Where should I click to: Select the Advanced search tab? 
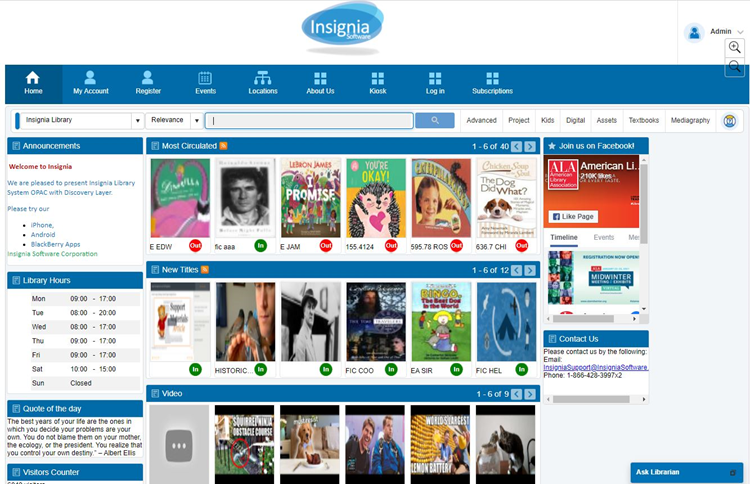tap(481, 120)
